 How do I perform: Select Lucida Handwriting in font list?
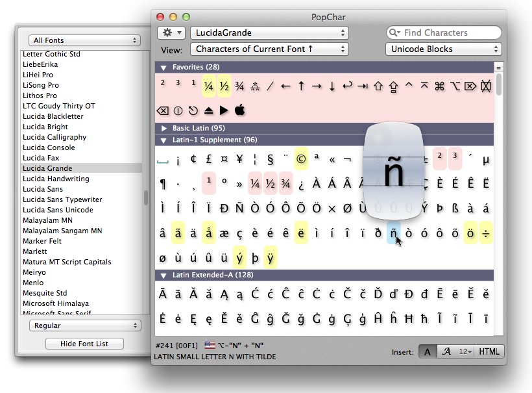pyautogui.click(x=56, y=179)
